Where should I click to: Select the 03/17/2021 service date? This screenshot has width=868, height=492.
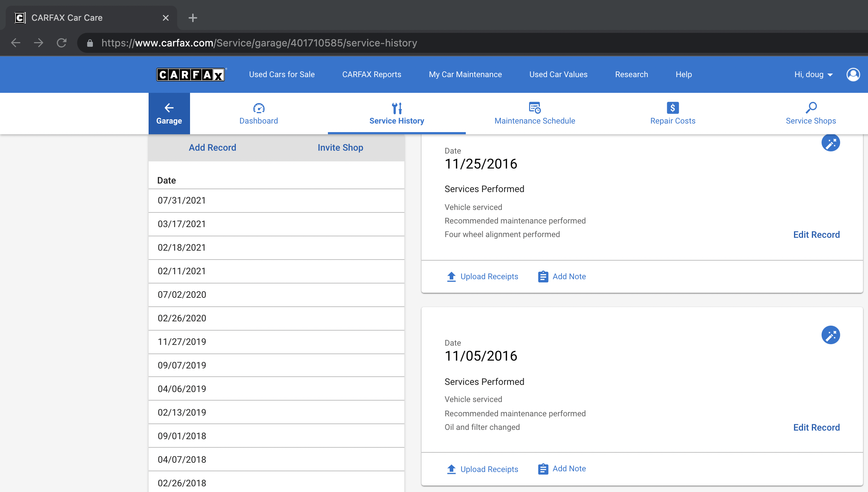tap(276, 224)
